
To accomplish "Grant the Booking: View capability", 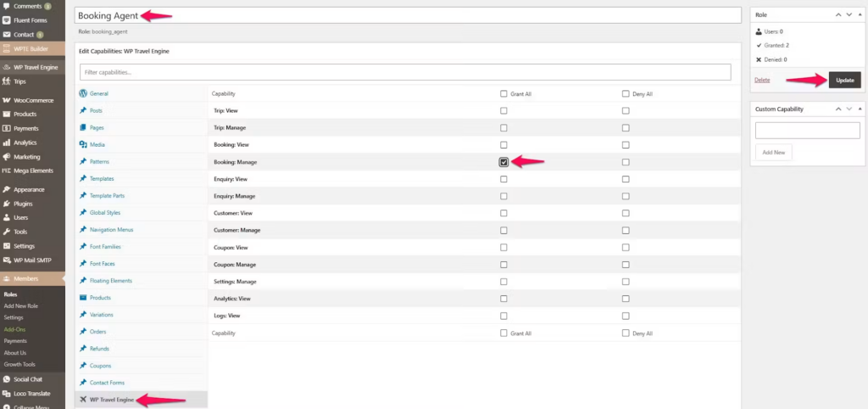I will (504, 145).
